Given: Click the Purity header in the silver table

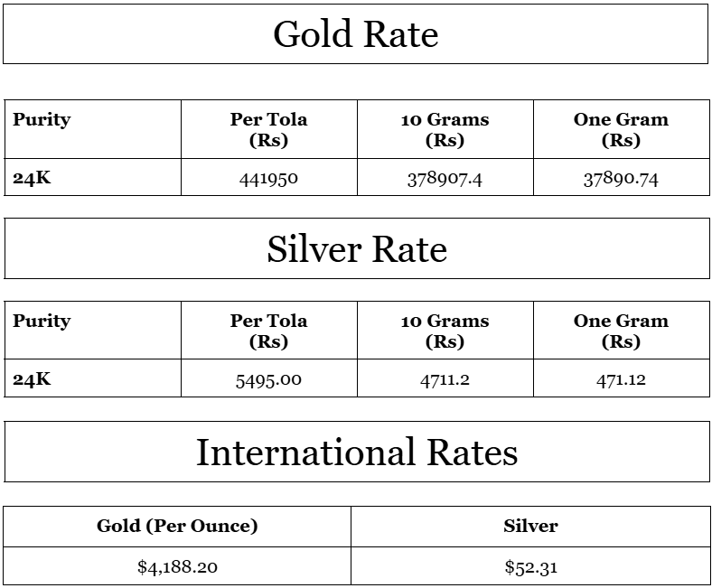Looking at the screenshot, I should [x=42, y=322].
